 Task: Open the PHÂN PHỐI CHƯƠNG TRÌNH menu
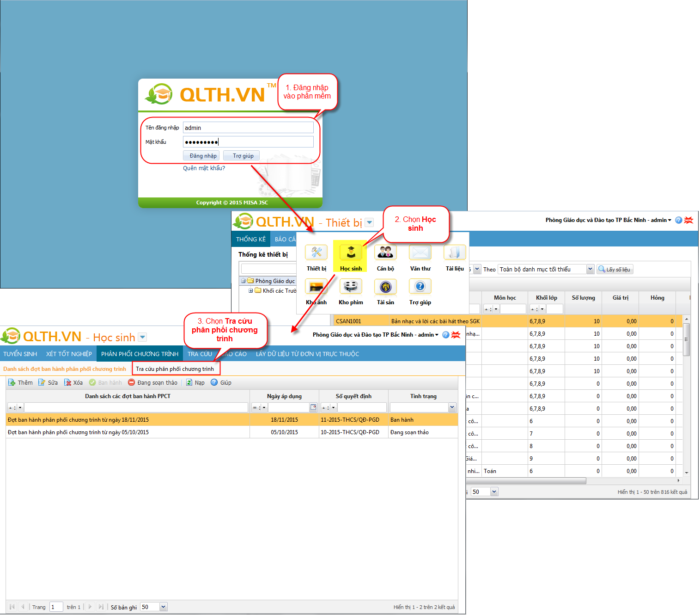click(140, 354)
